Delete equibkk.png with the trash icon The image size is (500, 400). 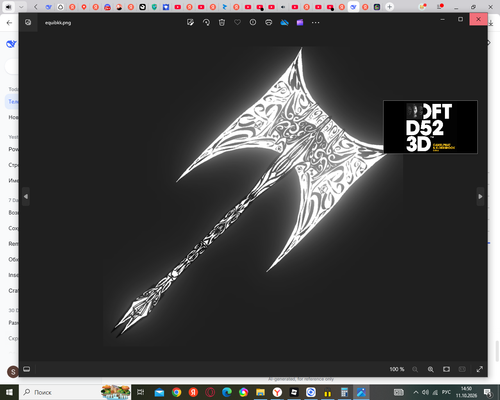[x=222, y=22]
